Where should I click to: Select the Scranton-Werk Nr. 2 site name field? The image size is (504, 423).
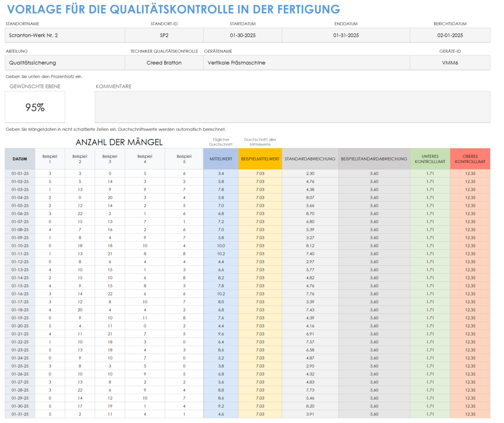[x=64, y=35]
